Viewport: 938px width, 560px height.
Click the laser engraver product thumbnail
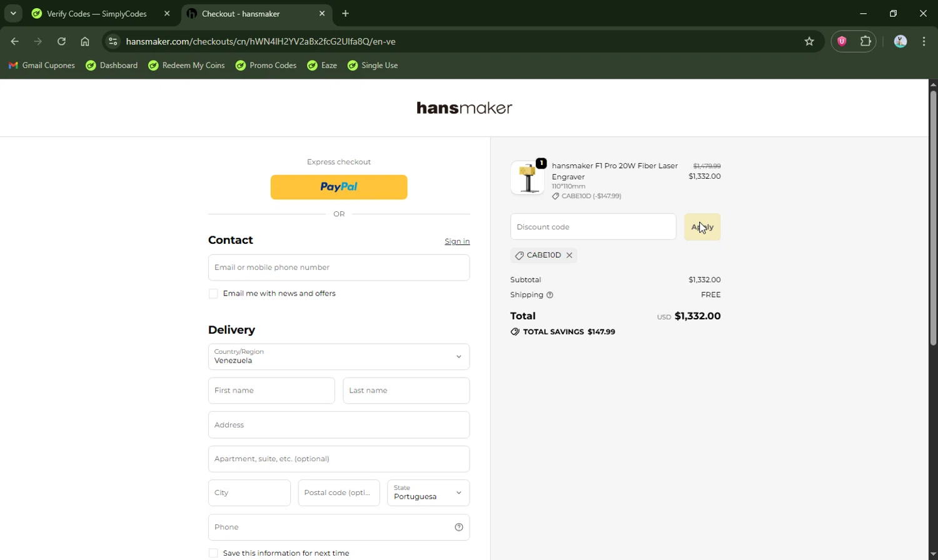tap(527, 177)
